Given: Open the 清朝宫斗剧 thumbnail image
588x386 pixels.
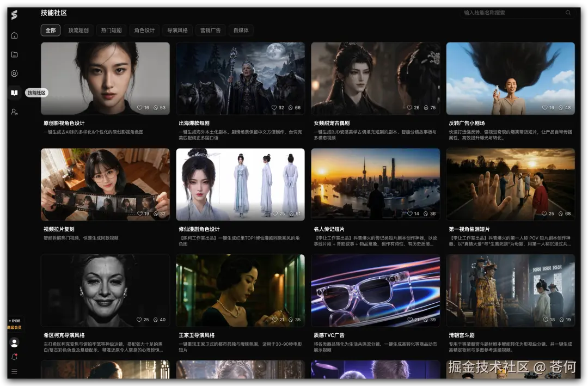Looking at the screenshot, I should (510, 291).
